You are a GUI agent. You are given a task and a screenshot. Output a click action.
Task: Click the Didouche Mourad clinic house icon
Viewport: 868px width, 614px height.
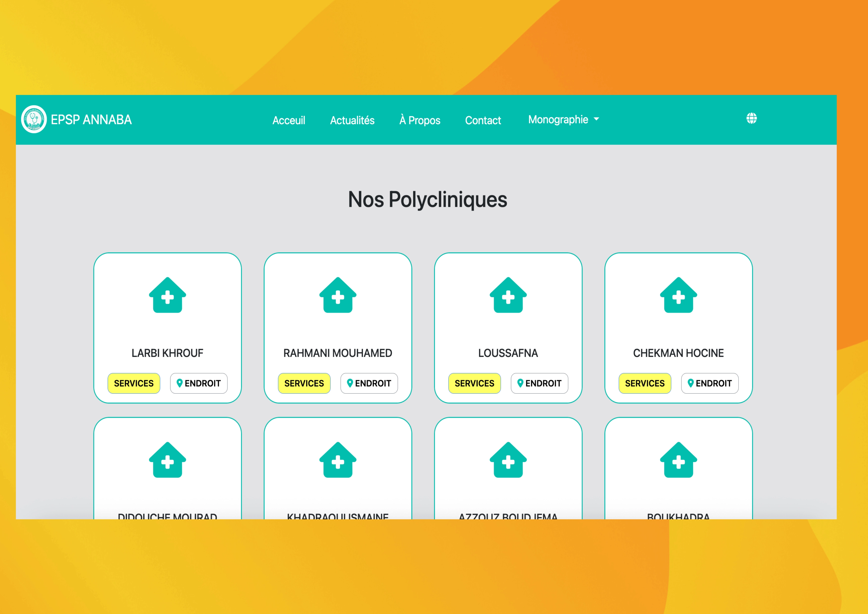168,460
